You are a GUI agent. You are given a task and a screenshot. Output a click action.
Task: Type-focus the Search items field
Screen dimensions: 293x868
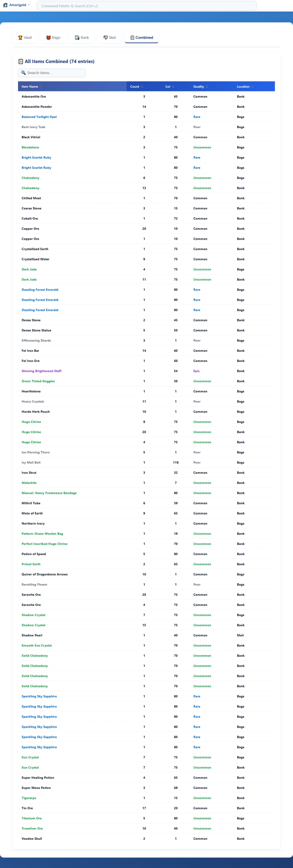pos(54,73)
